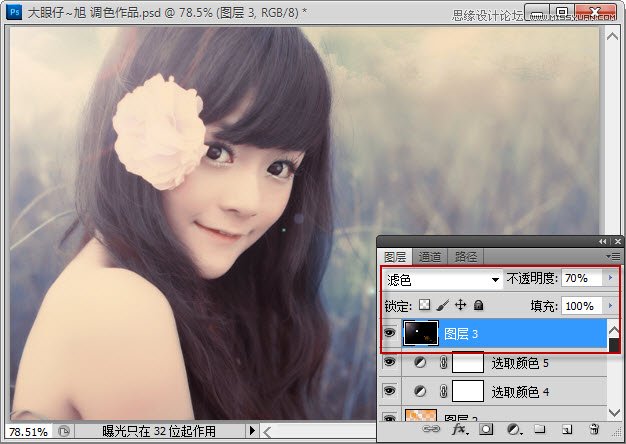Image resolution: width=626 pixels, height=444 pixels.
Task: Open the 滤色 blend mode dropdown
Action: tap(443, 279)
